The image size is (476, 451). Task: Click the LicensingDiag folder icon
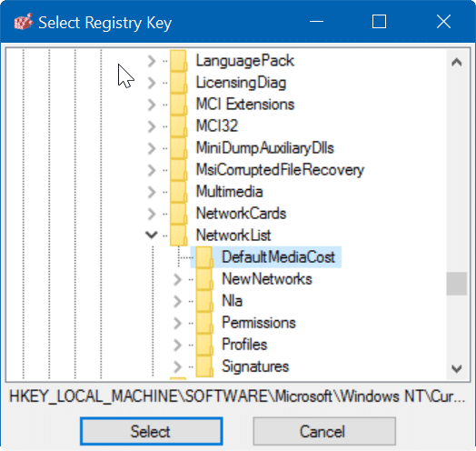178,83
